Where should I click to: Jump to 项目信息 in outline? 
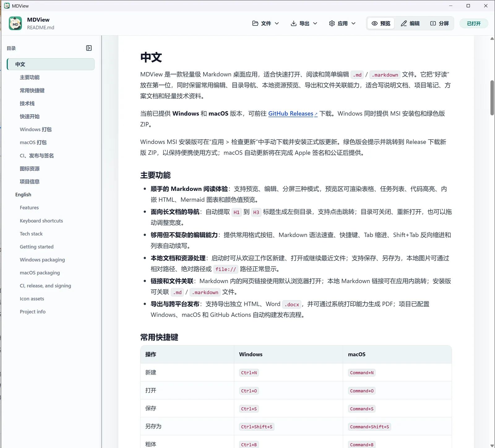30,182
